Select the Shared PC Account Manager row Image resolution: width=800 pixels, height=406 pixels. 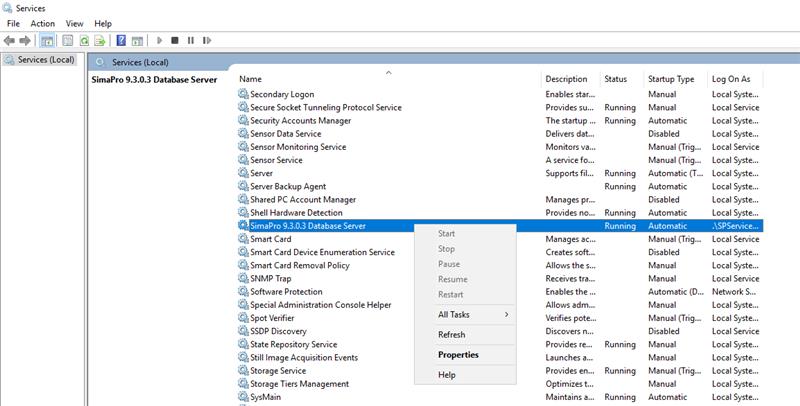pyautogui.click(x=500, y=199)
